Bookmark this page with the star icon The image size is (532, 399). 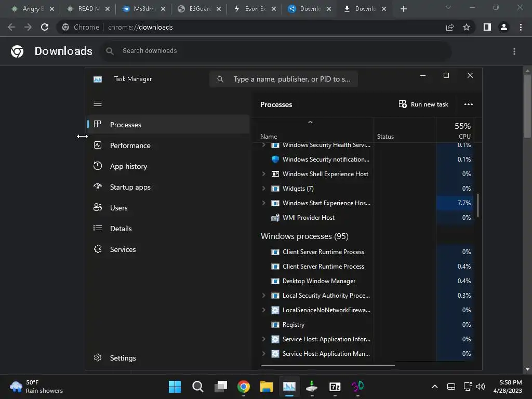[x=467, y=27]
